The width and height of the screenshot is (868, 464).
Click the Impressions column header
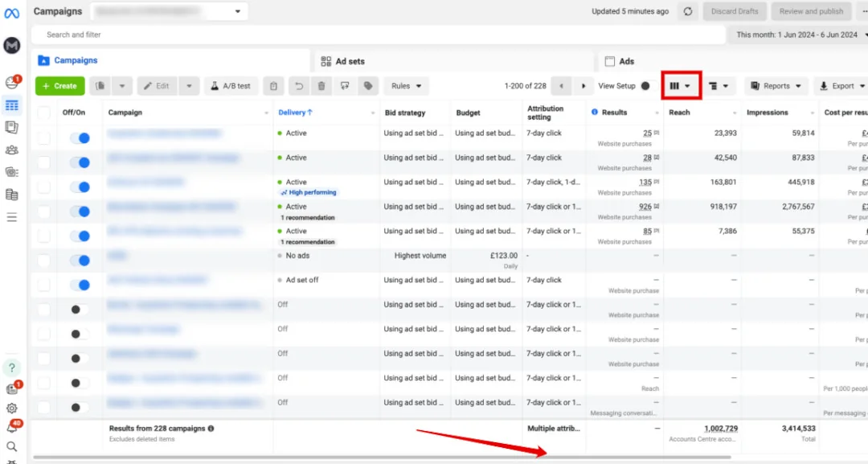[x=768, y=113]
